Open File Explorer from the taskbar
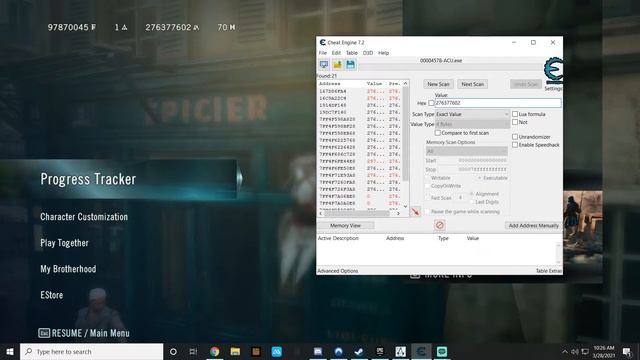 (x=236, y=351)
